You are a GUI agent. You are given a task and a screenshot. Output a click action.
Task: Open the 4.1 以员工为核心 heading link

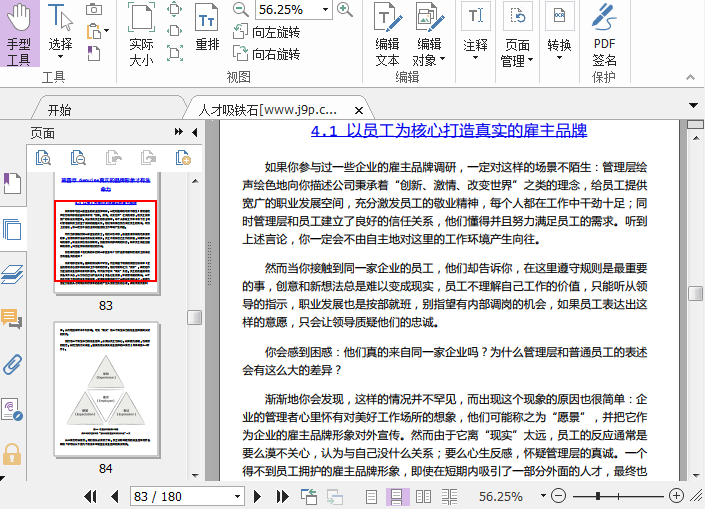[449, 130]
